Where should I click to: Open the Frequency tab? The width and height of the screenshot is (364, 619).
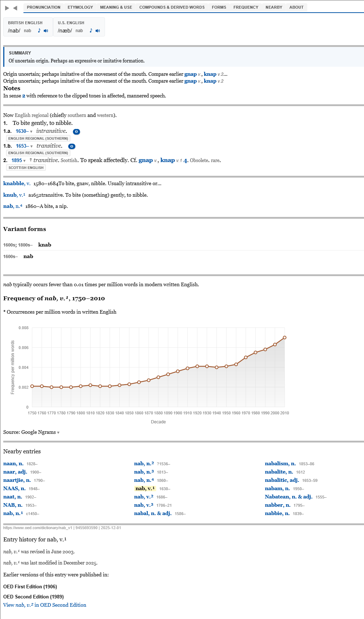pyautogui.click(x=246, y=7)
